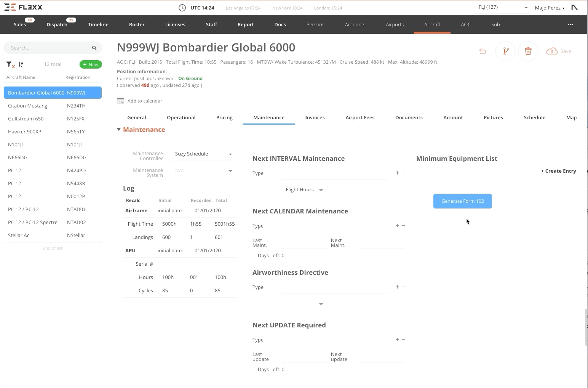Click the trash delete icon
This screenshot has width=588, height=388.
coord(528,51)
